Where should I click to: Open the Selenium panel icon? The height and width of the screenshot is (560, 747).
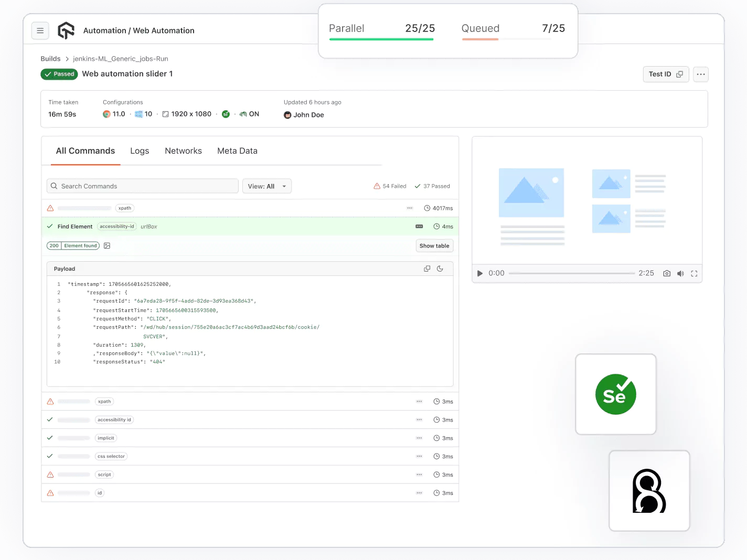(615, 394)
